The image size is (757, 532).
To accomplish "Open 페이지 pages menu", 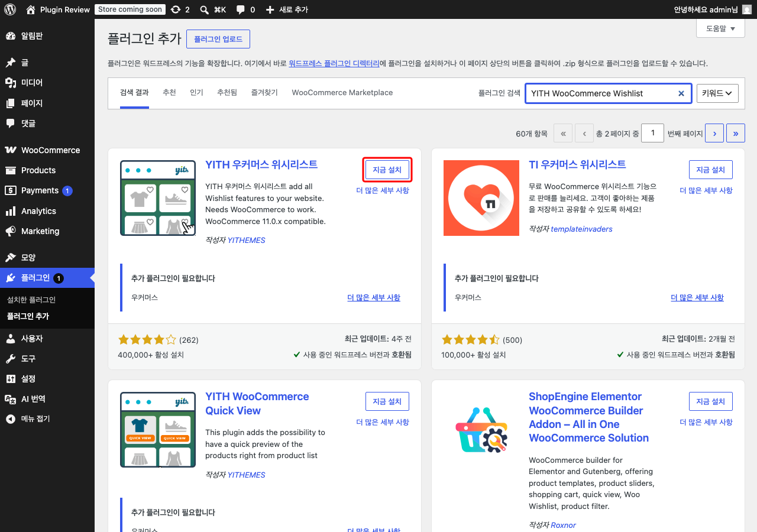I will pos(47,103).
